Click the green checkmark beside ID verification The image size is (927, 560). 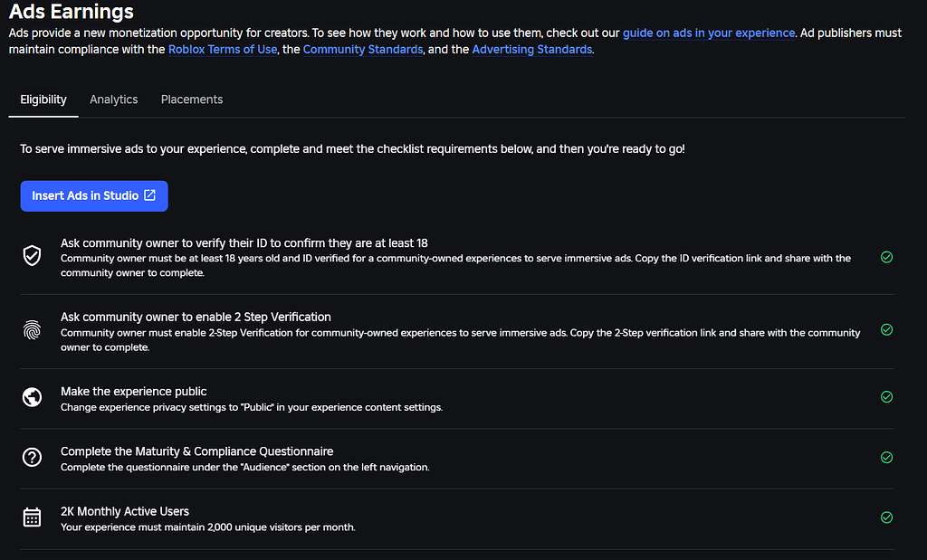coord(886,256)
